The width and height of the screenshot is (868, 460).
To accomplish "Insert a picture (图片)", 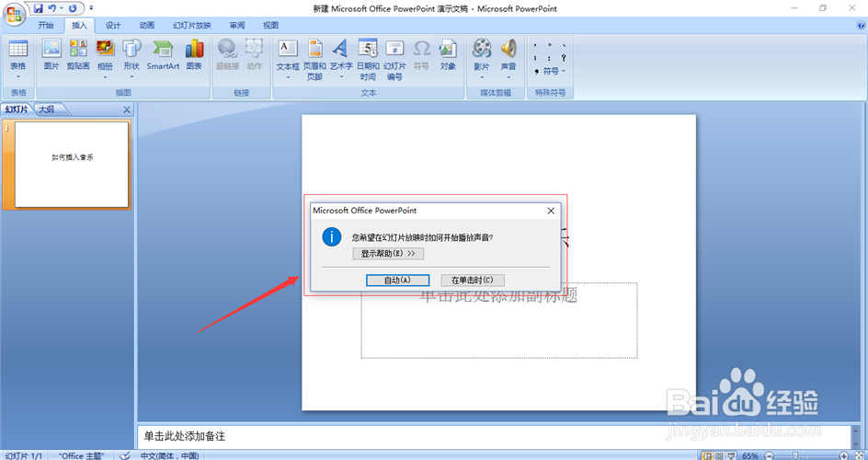I will [51, 55].
